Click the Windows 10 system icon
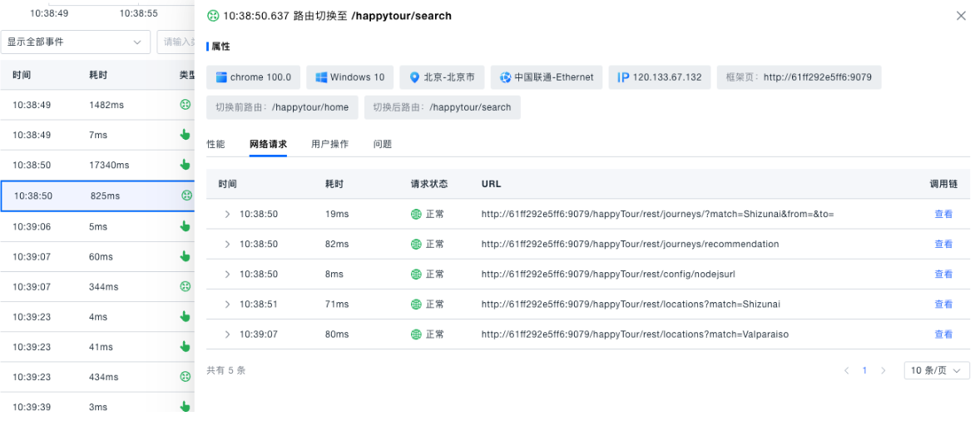 pos(321,77)
